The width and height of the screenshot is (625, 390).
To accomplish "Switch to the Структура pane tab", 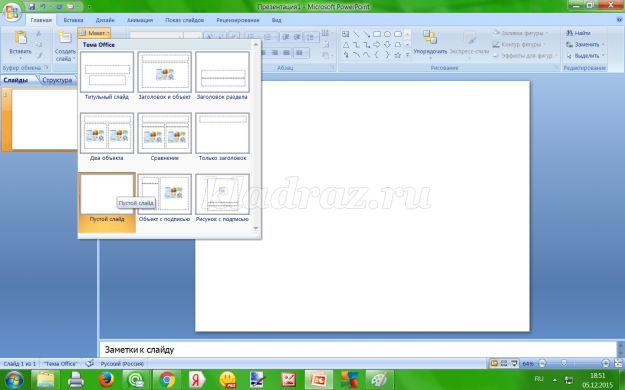I will click(57, 80).
